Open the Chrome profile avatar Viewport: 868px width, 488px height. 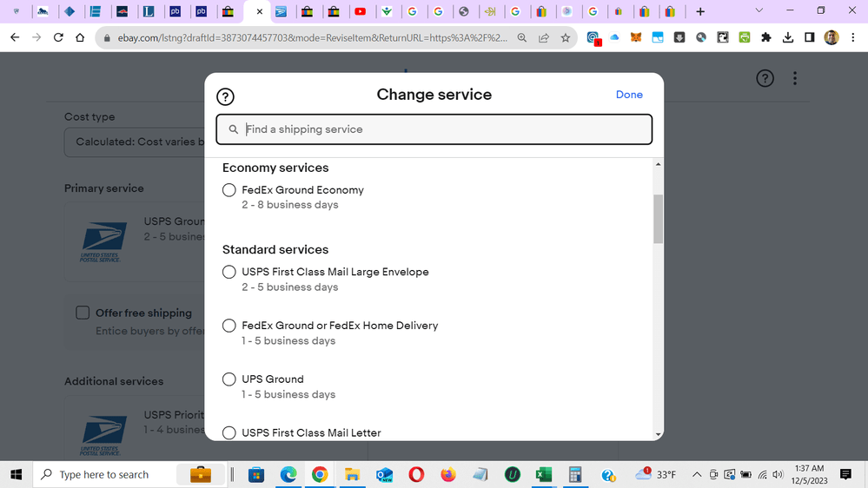pyautogui.click(x=832, y=37)
